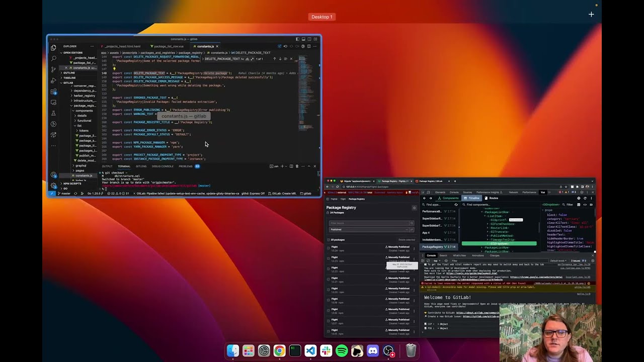Close the VS Code find widget
The height and width of the screenshot is (362, 644).
tap(291, 59)
